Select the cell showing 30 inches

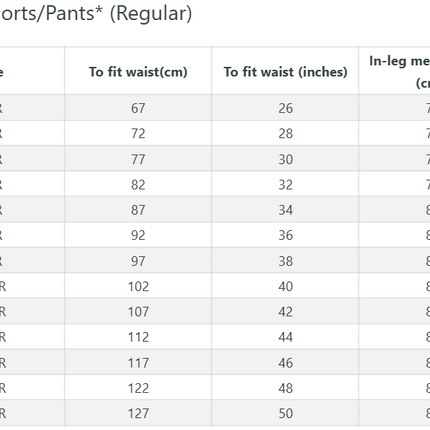coord(286,159)
